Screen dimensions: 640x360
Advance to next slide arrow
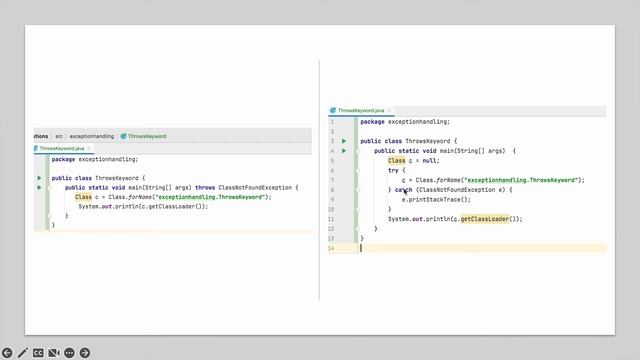pos(85,353)
